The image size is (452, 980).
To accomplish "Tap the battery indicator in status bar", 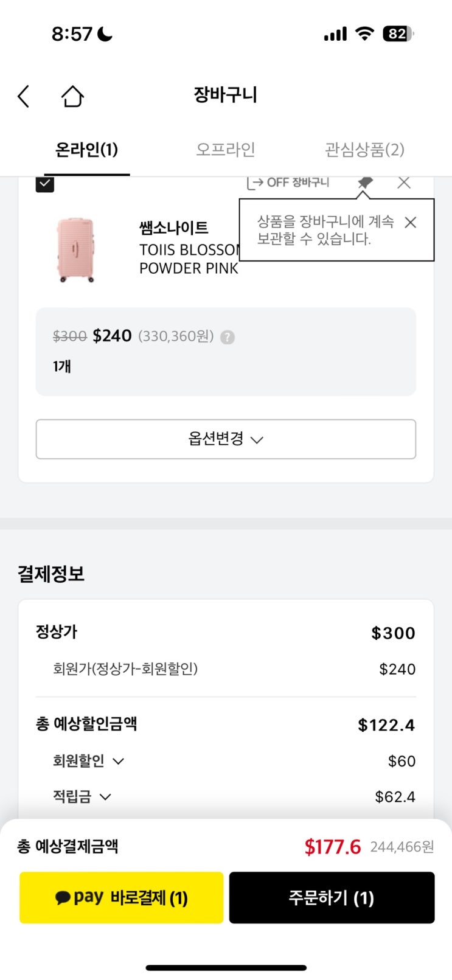I will click(398, 34).
